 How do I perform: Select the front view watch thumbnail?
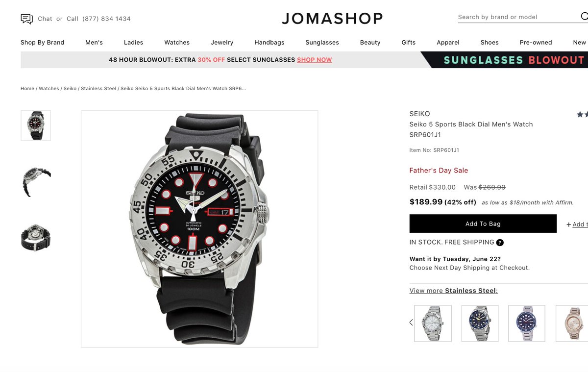point(36,125)
